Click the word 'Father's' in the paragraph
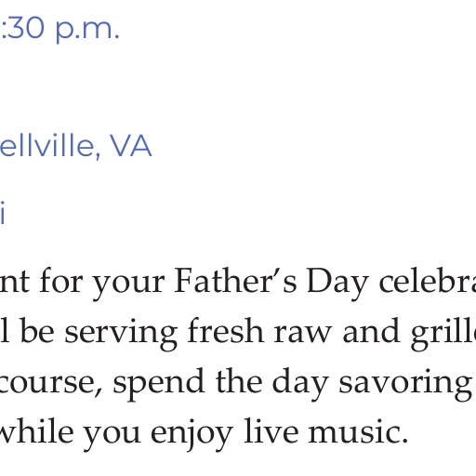476x476 pixels. [235, 281]
